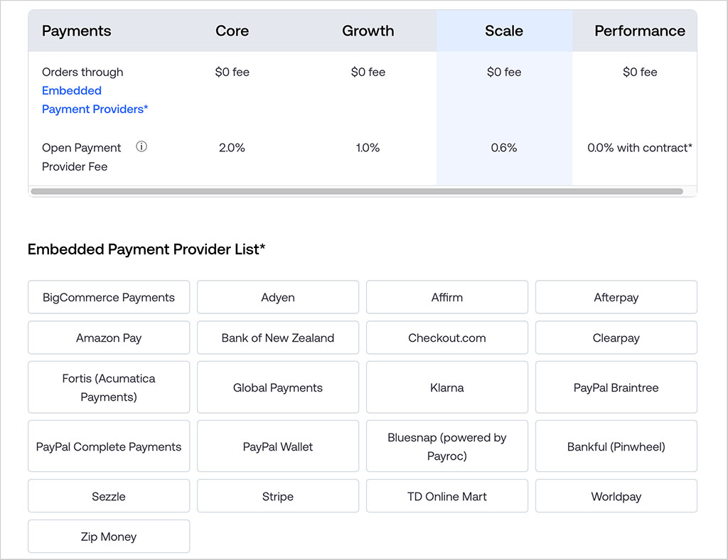Image resolution: width=728 pixels, height=560 pixels.
Task: Click the $0 fee under Scale
Action: click(x=504, y=72)
